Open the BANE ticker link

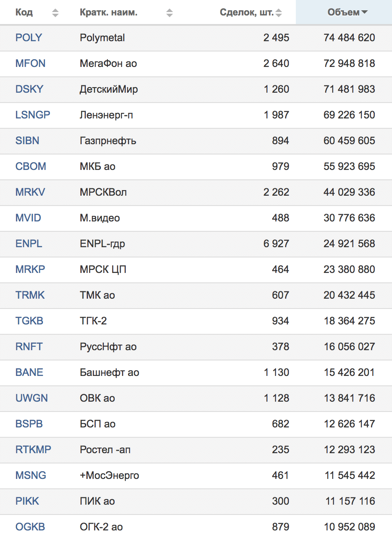pos(29,372)
